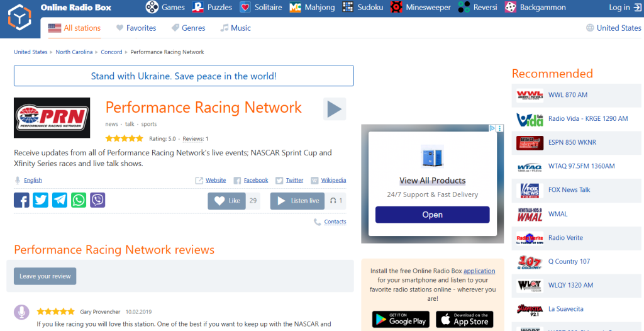644x331 pixels.
Task: Click United States breadcrumb link
Action: pos(30,52)
